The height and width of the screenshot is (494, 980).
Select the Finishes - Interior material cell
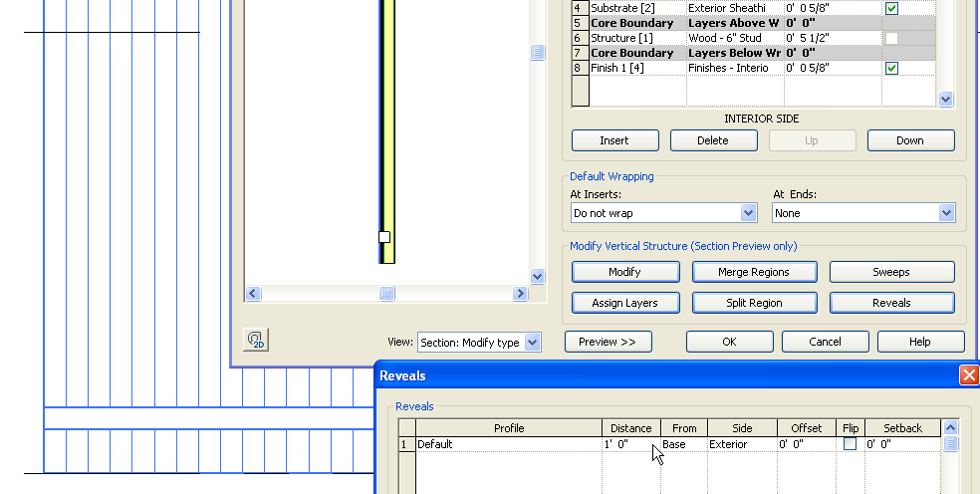pos(735,68)
